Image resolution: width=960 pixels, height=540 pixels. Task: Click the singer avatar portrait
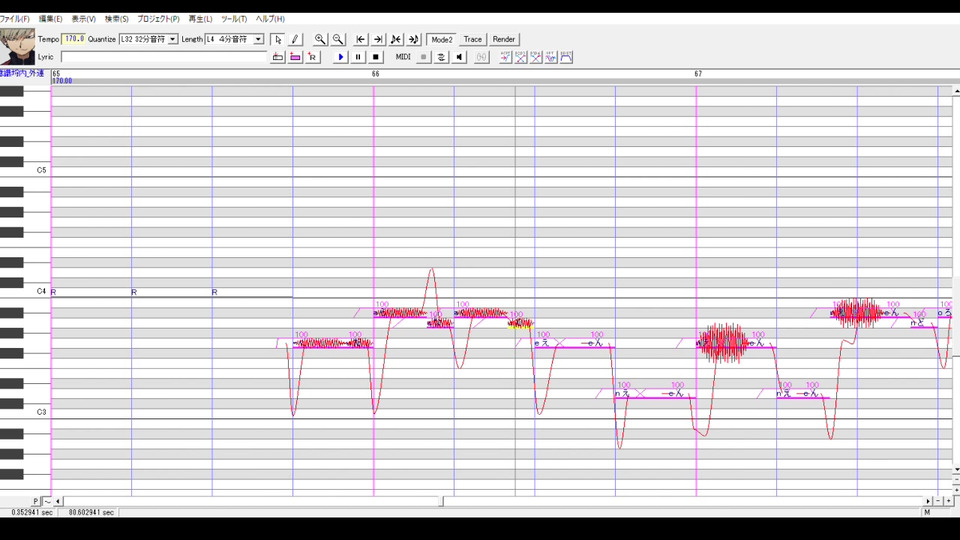coord(17,46)
